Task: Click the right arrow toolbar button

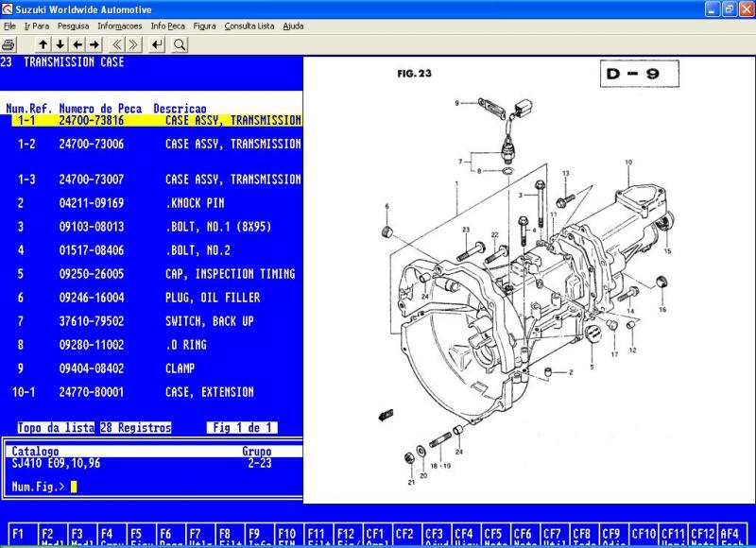Action: 94,44
